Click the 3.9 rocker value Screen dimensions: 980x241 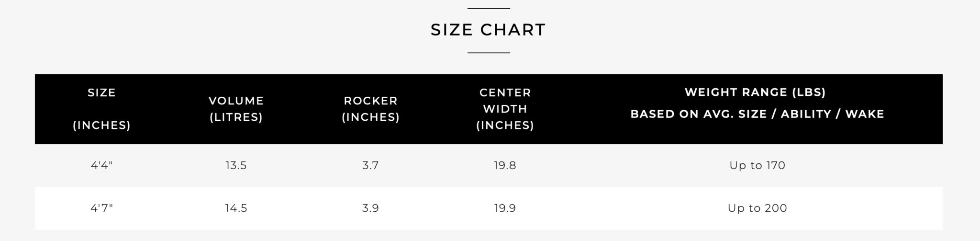tap(370, 208)
